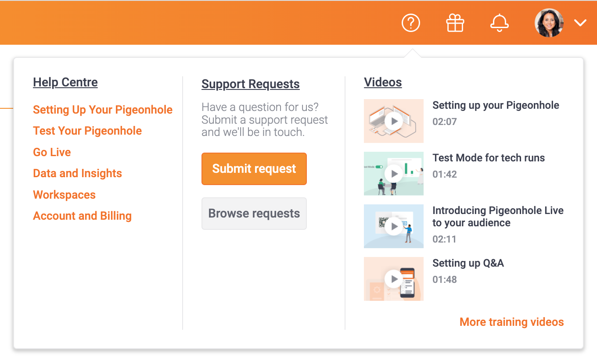
Task: Click the 02:11 video duration text
Action: tap(444, 239)
